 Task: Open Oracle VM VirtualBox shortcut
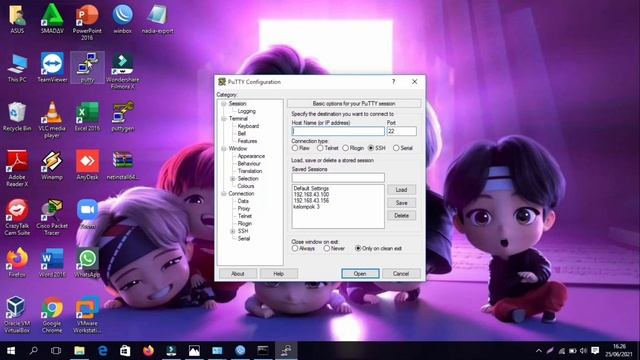click(x=17, y=315)
